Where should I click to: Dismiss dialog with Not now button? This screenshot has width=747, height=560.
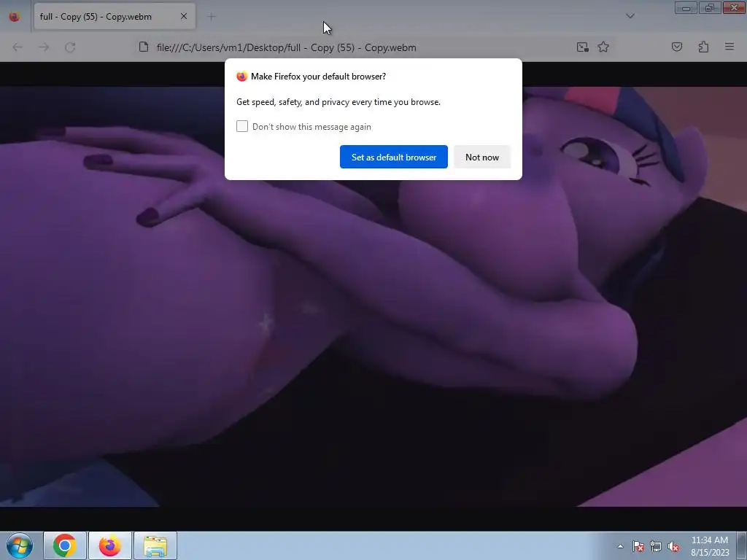482,157
